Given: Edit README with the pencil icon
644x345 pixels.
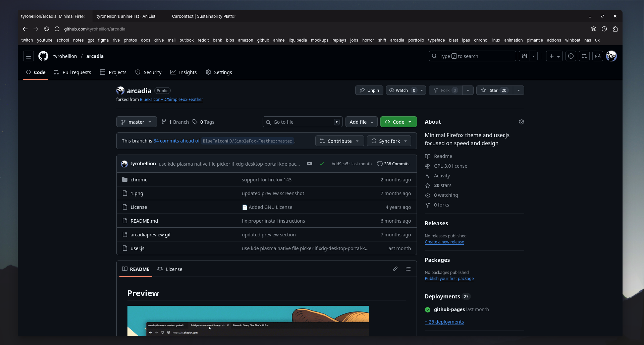Looking at the screenshot, I should point(395,269).
